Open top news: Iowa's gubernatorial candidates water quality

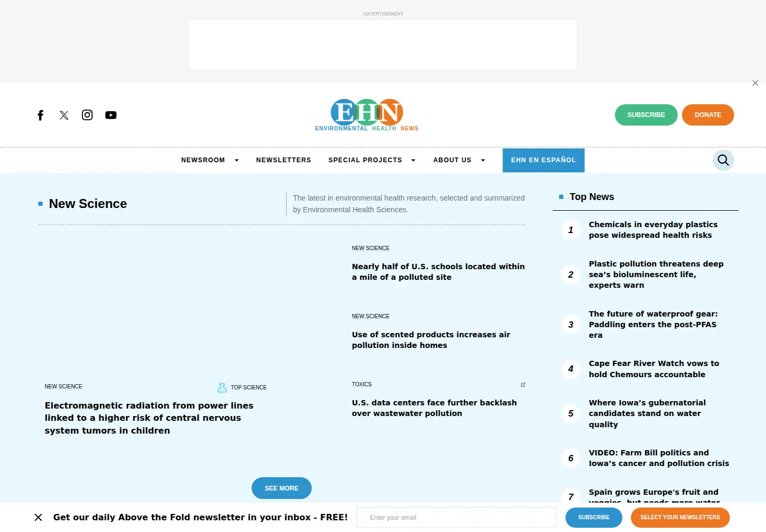coord(647,413)
